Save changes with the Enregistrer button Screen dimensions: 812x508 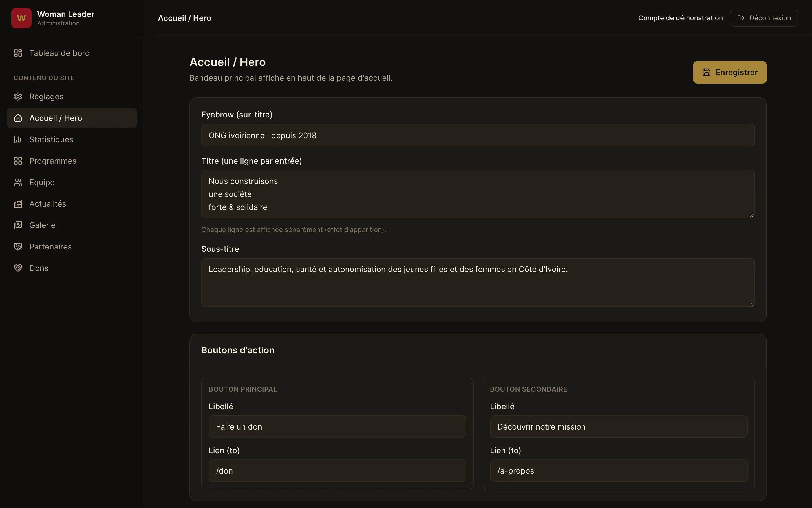coord(730,72)
